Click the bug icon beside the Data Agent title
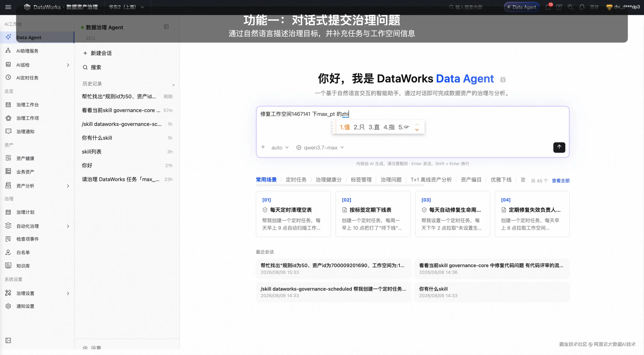The height and width of the screenshot is (355, 644). point(503,80)
